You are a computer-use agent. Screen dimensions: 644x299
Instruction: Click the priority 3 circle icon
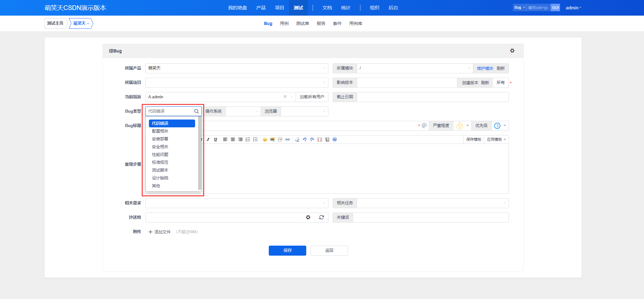[x=497, y=126]
